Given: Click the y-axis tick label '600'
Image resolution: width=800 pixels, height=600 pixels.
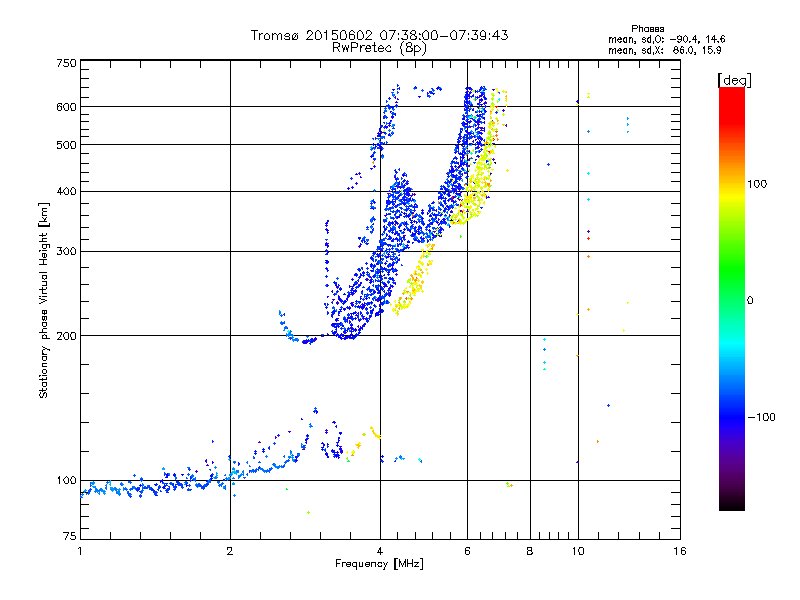Looking at the screenshot, I should point(67,107).
